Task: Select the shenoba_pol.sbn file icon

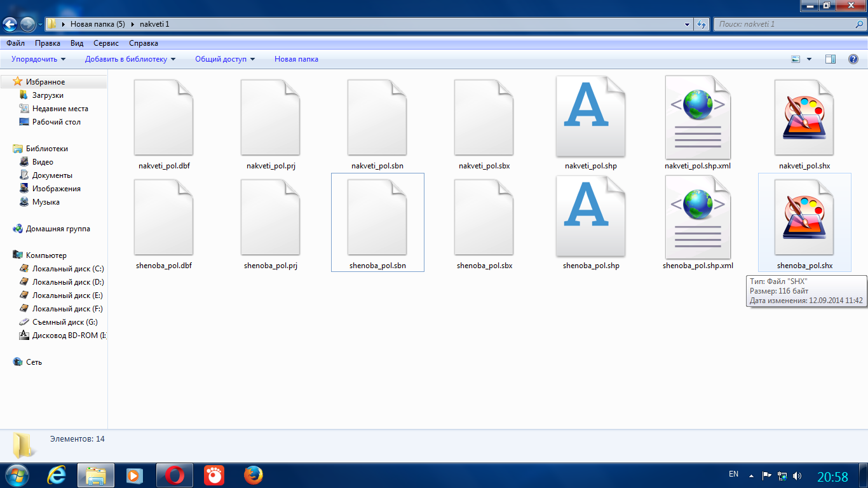Action: pyautogui.click(x=377, y=217)
